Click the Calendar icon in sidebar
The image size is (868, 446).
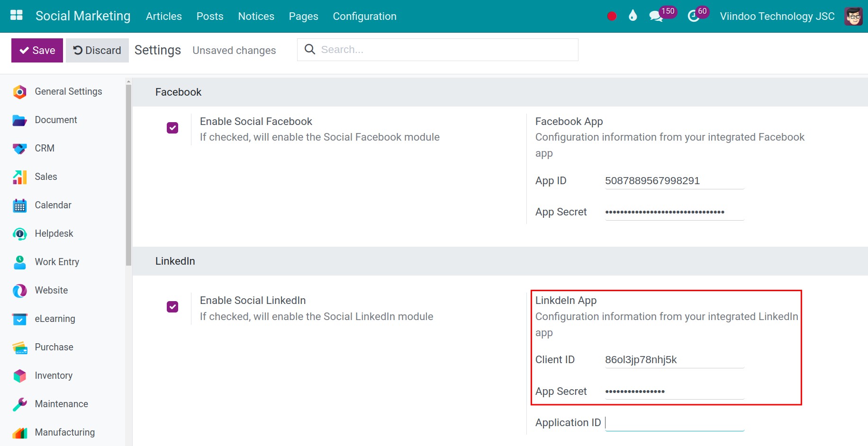click(19, 205)
